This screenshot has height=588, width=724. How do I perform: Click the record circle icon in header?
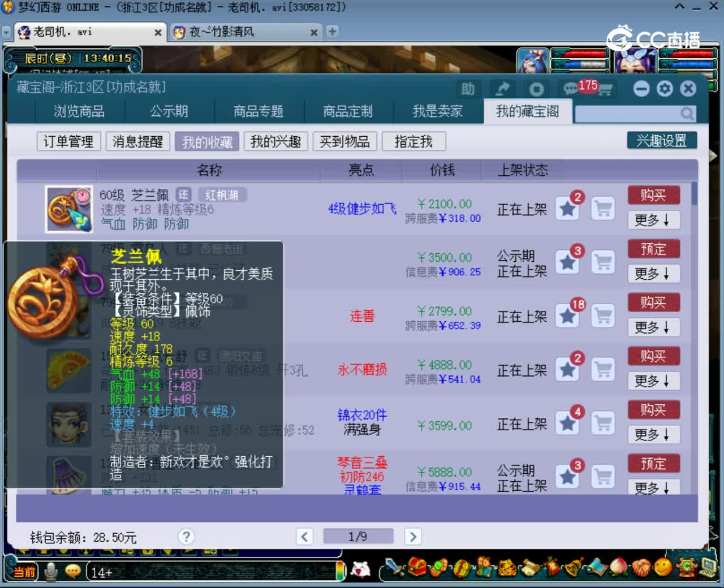point(536,89)
